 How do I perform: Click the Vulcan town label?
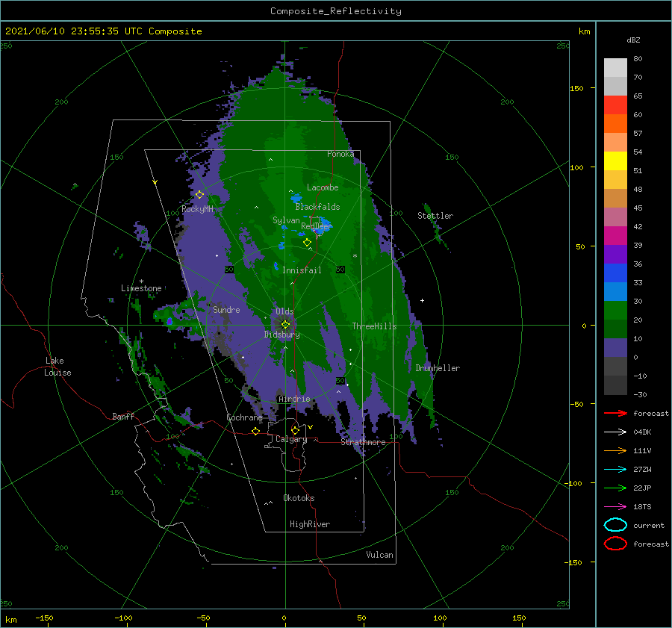coord(380,555)
